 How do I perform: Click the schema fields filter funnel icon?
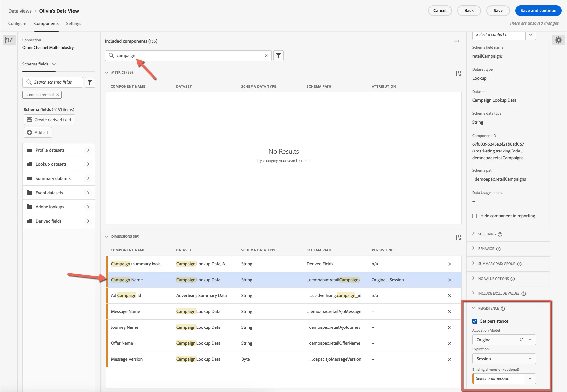click(x=90, y=82)
